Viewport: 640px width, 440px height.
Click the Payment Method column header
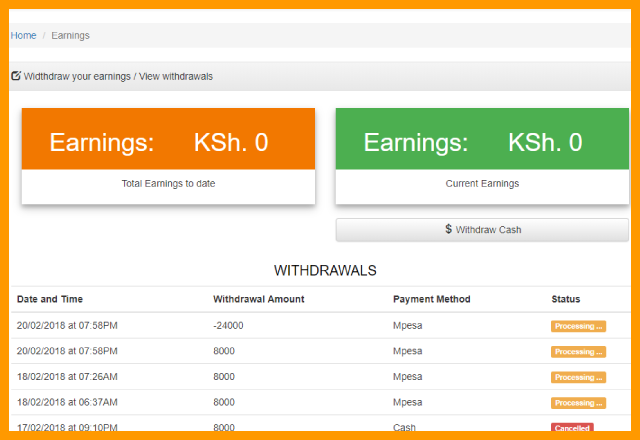pyautogui.click(x=431, y=299)
